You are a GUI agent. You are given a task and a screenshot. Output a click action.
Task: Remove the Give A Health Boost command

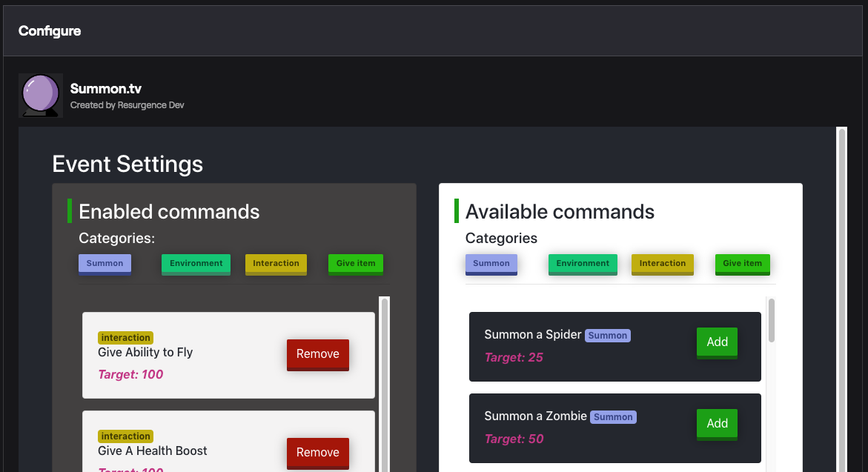317,453
